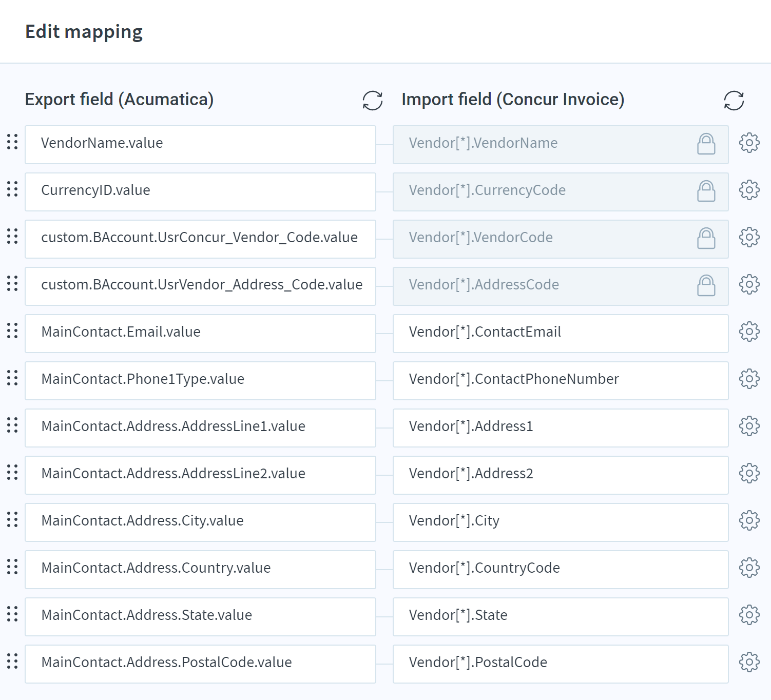Click the lock icon on Vendor[*].VendorCode
The width and height of the screenshot is (771, 700).
706,238
